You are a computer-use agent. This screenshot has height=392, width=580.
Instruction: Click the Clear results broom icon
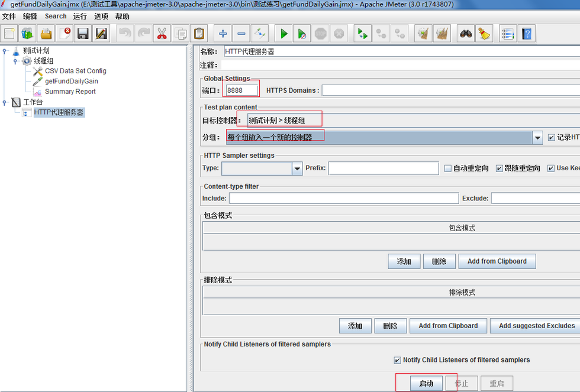coord(423,34)
